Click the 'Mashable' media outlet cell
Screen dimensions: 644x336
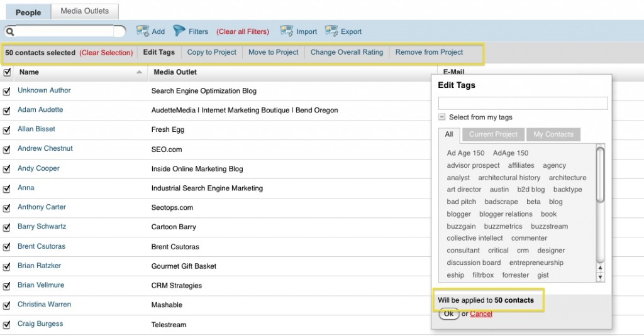point(167,305)
